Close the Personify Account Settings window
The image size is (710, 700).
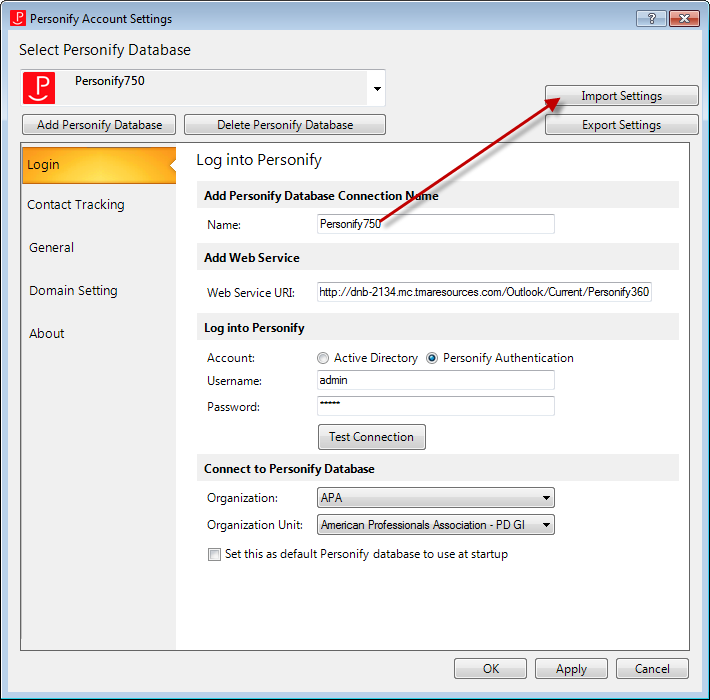pyautogui.click(x=684, y=19)
